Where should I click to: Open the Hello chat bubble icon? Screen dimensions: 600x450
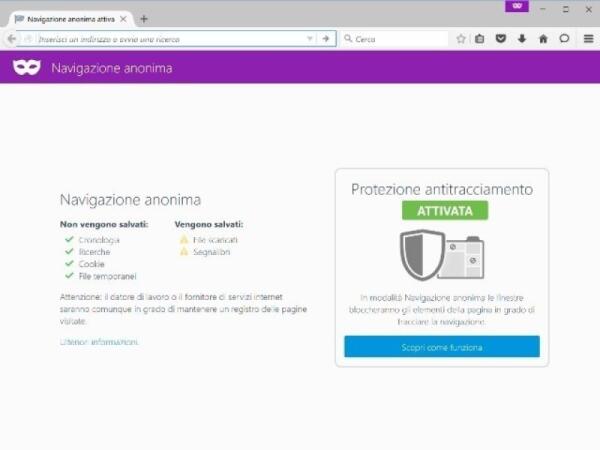point(564,39)
